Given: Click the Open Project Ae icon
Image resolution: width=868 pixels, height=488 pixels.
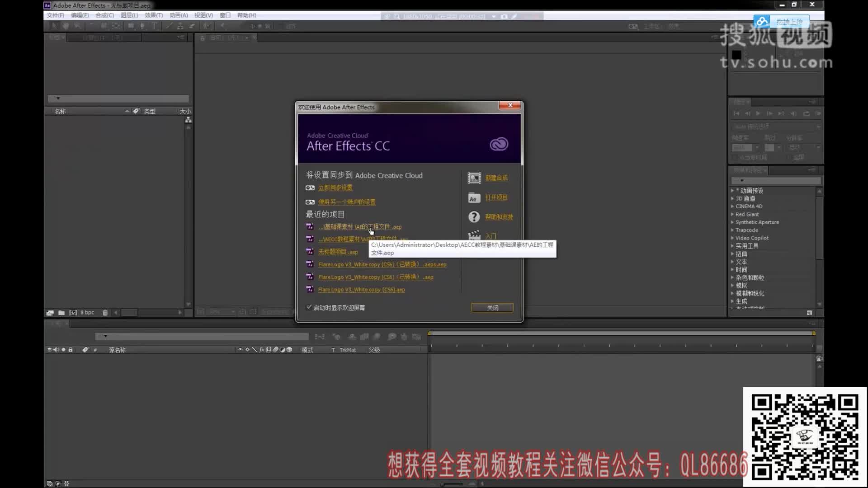Looking at the screenshot, I should coord(474,198).
